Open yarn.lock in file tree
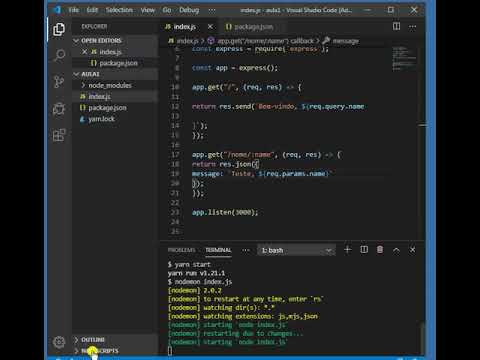Viewport: 480px width, 360px height. coord(115,119)
